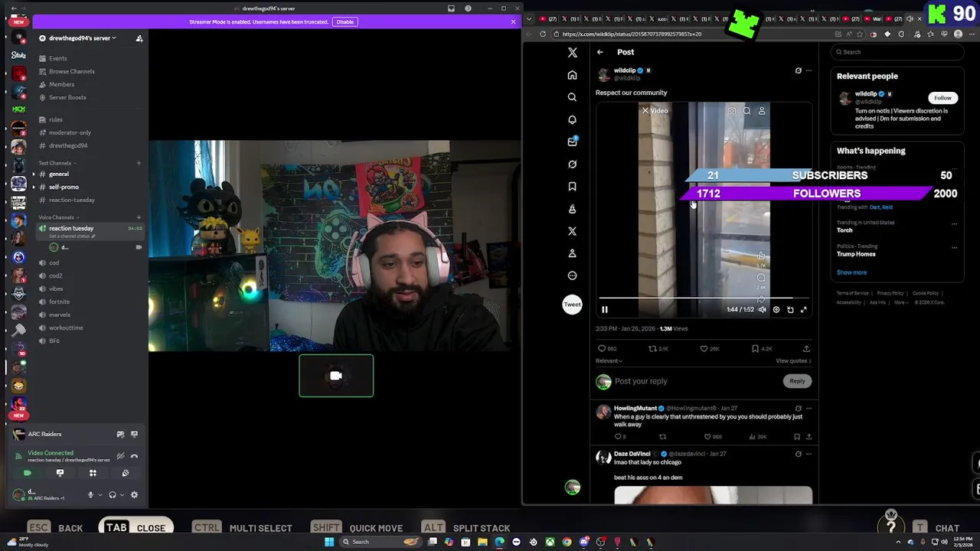Open Torch trending topic

point(844,230)
